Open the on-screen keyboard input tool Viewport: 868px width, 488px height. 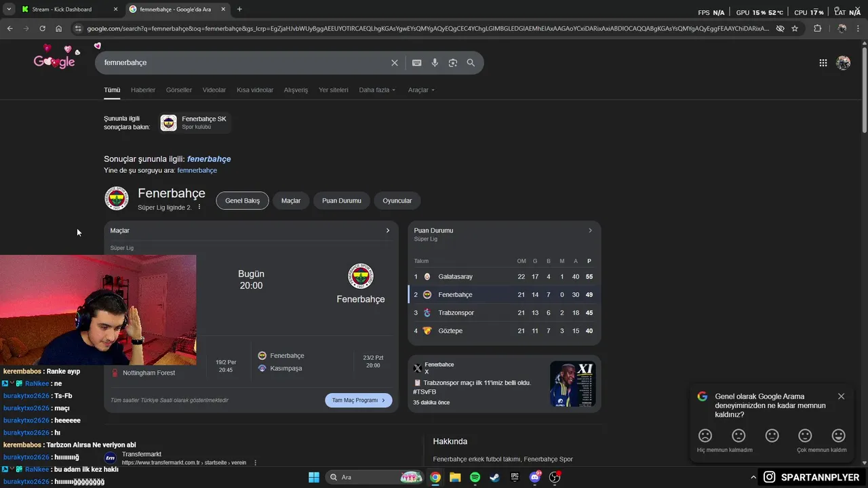[x=417, y=62]
